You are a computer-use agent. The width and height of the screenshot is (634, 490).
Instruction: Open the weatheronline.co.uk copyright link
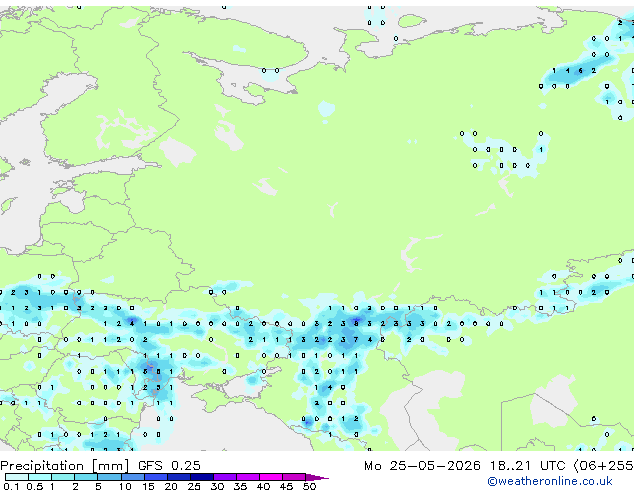click(x=550, y=481)
